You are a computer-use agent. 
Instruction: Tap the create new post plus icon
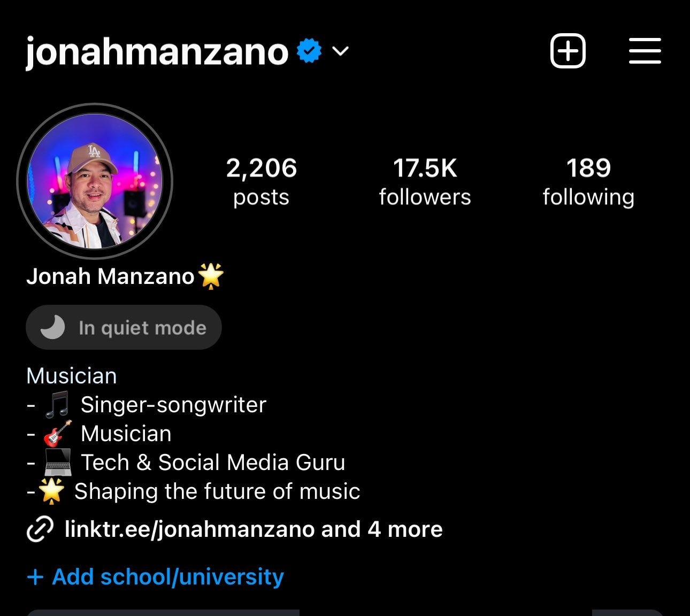[568, 51]
